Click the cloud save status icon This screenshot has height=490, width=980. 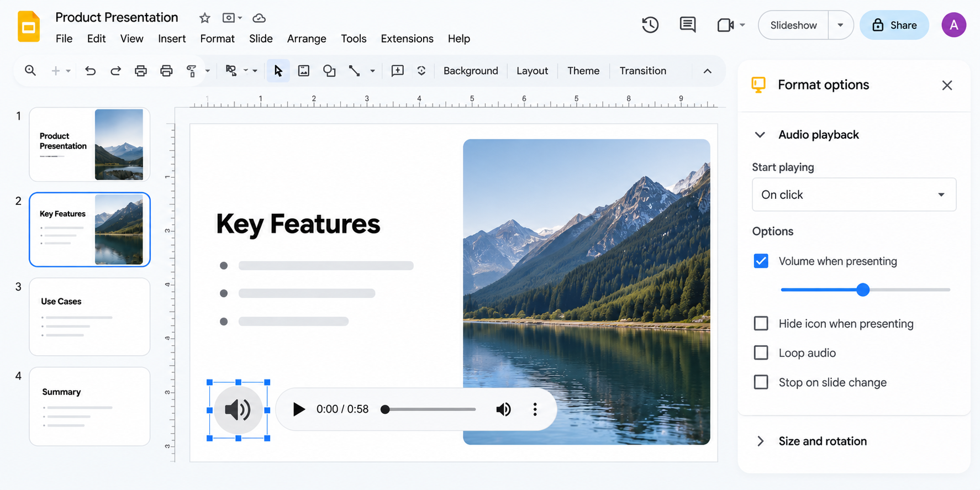[x=259, y=18]
